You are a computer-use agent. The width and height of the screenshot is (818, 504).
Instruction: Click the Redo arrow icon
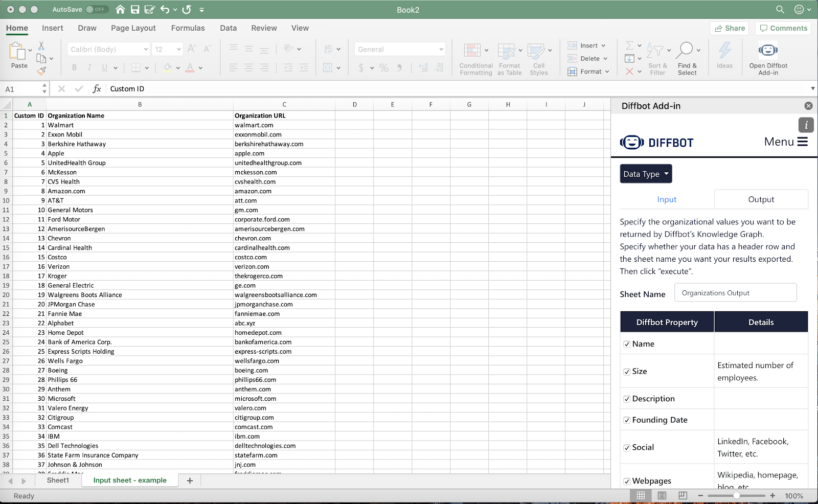point(187,9)
